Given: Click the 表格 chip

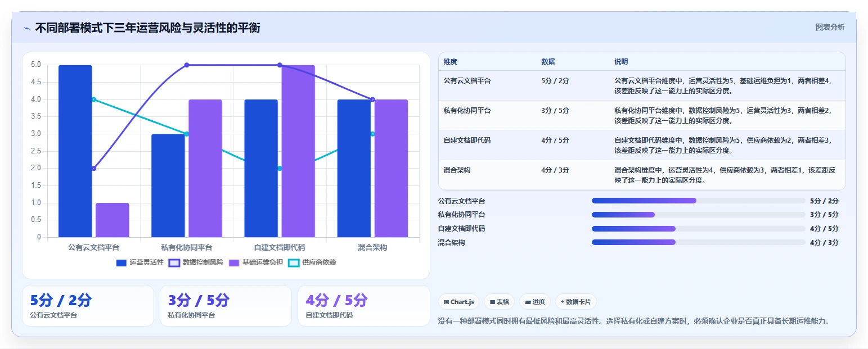Looking at the screenshot, I should 500,302.
